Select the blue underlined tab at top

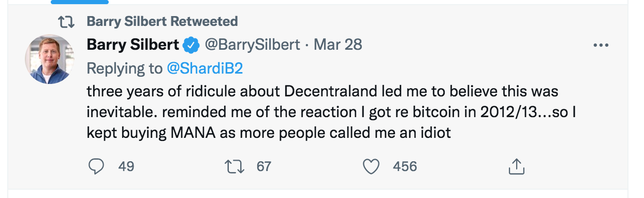(80, 2)
